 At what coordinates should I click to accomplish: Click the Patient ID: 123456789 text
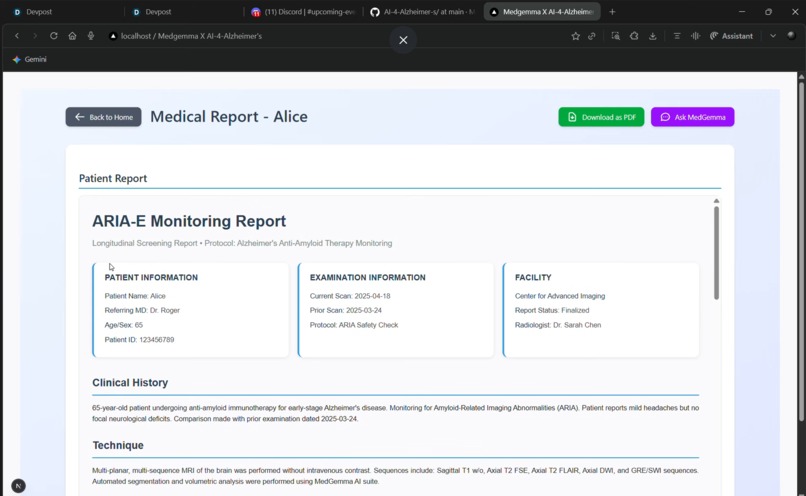(x=139, y=340)
